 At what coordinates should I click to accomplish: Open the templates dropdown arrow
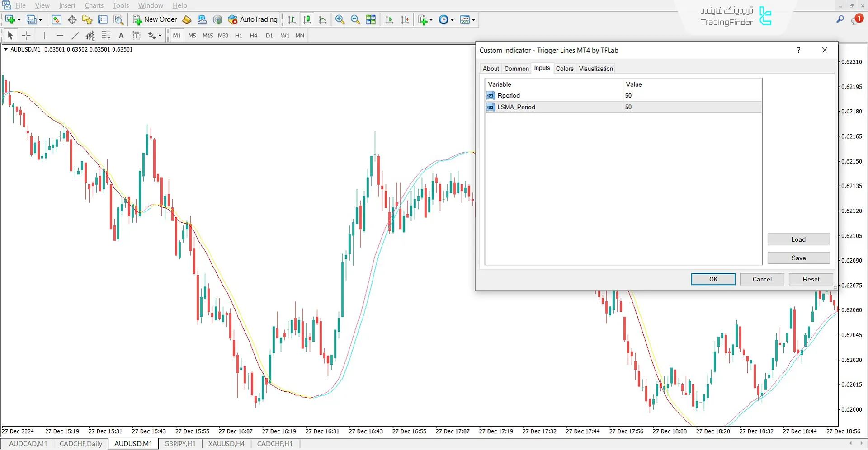coord(473,19)
